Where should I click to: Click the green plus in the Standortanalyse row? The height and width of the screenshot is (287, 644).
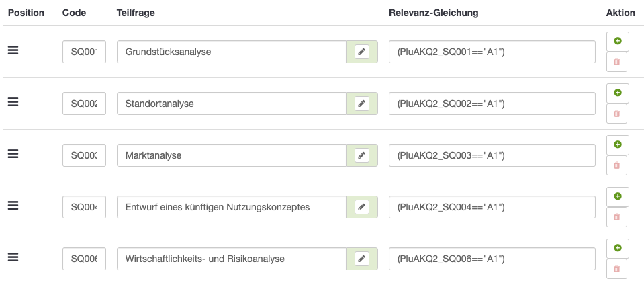point(617,93)
